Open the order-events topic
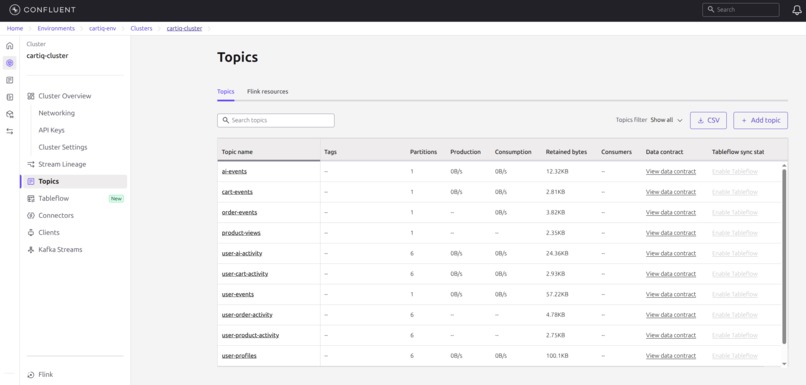806x385 pixels. click(x=240, y=212)
